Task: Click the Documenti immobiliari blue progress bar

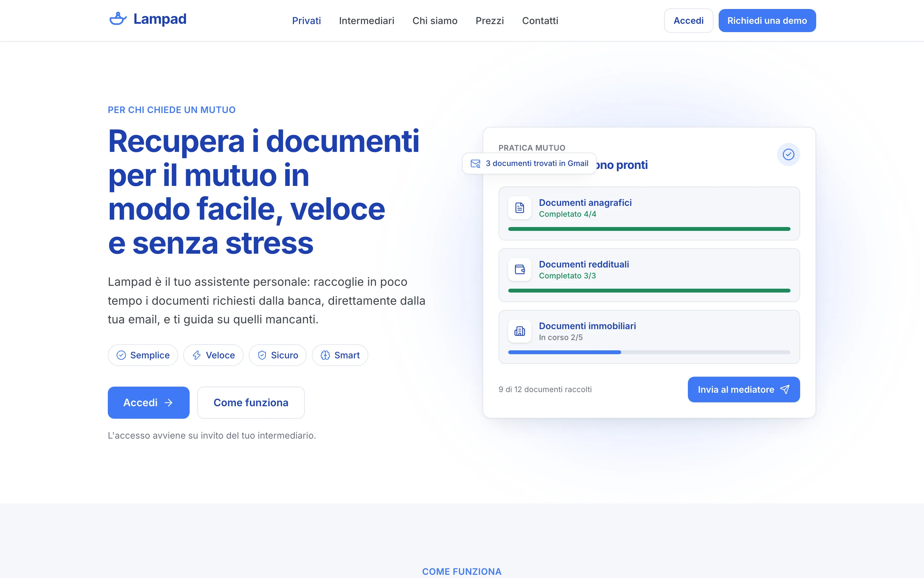Action: [564, 352]
